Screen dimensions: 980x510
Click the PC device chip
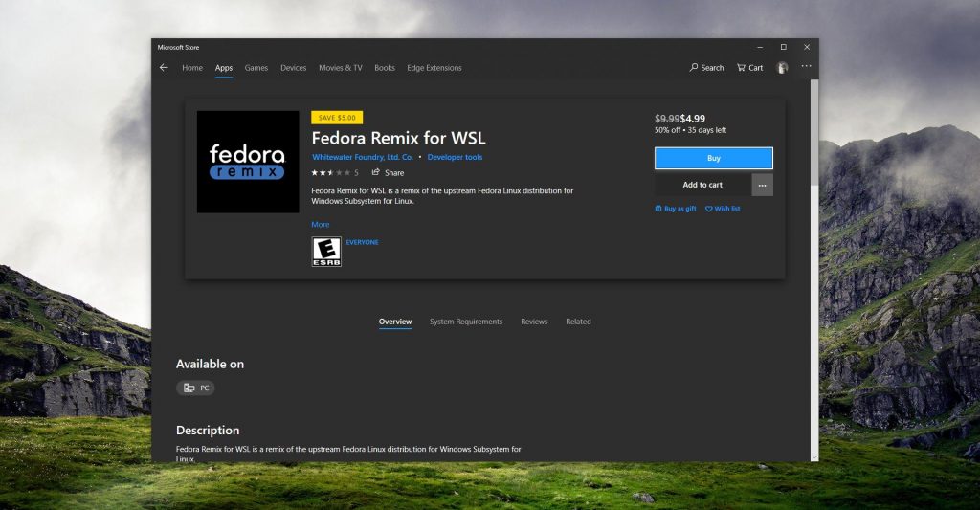195,388
